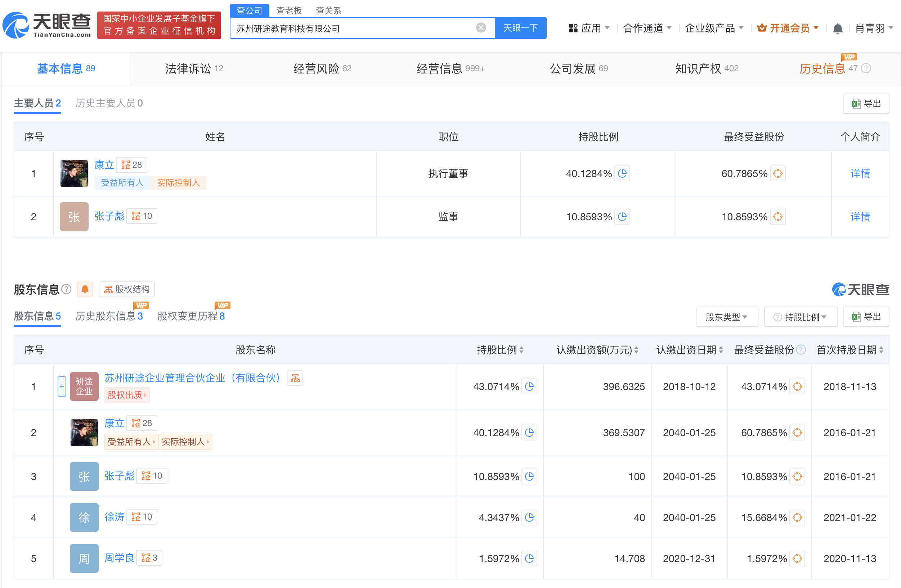Screen dimensions: 901x588
Task: Expand 苏州研途企业管理合伙企业 row with plus button
Action: click(x=62, y=387)
